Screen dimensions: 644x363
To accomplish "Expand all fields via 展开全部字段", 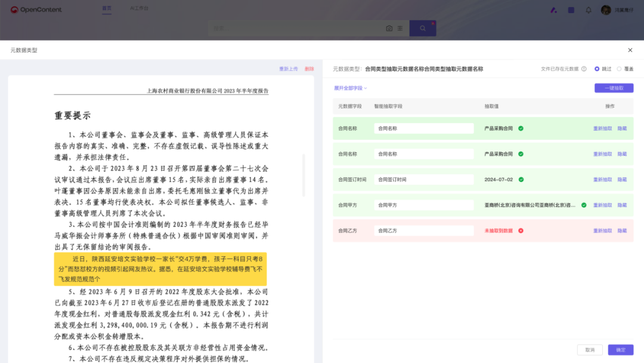I will click(351, 88).
